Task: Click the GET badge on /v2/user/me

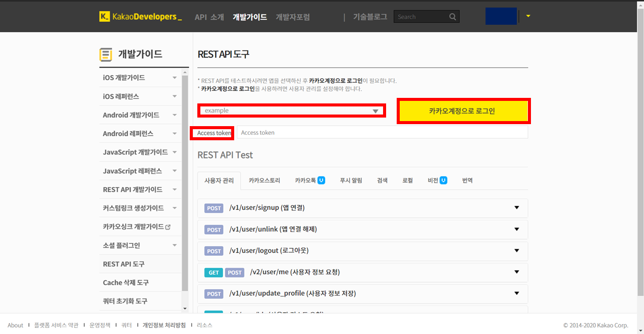Action: (213, 272)
